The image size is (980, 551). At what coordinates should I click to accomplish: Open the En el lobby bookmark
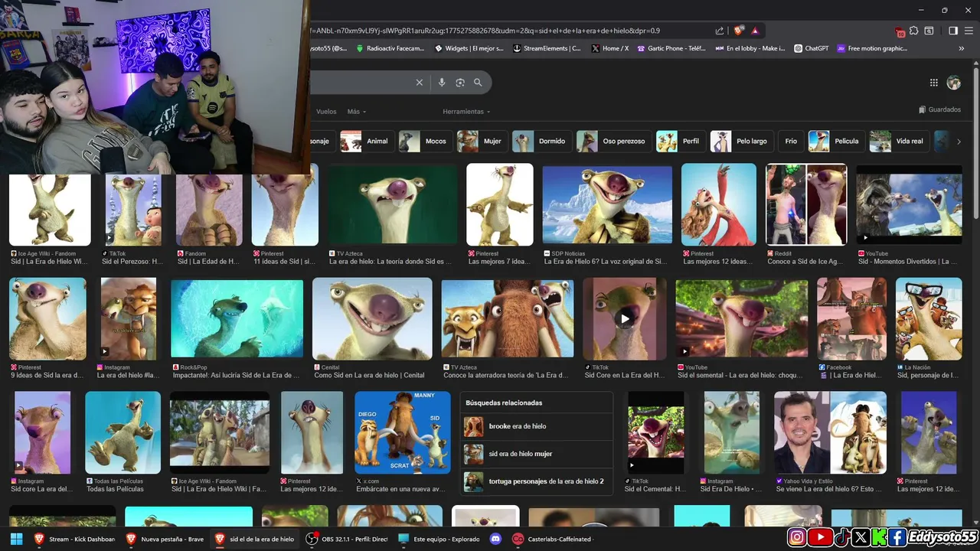(x=750, y=48)
